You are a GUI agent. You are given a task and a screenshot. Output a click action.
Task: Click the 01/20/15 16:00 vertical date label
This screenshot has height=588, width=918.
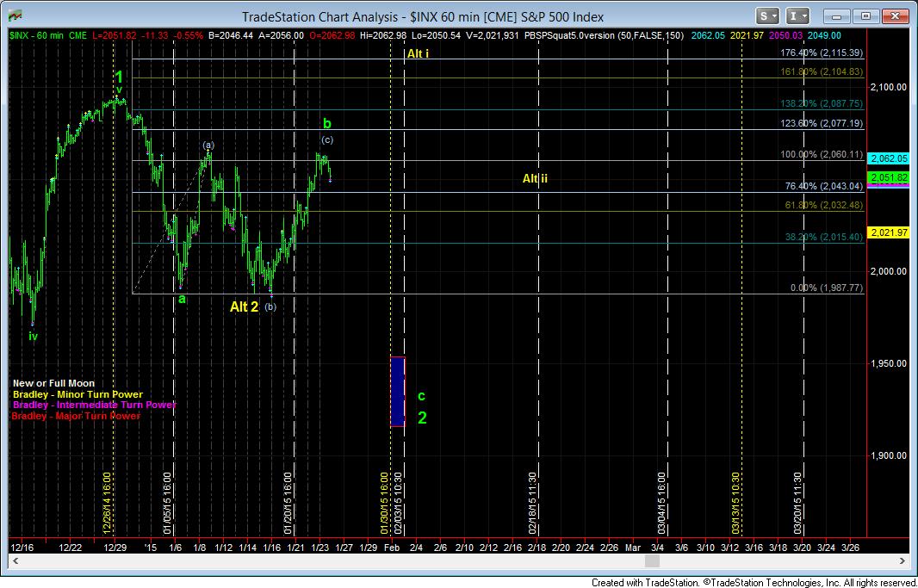[288, 503]
